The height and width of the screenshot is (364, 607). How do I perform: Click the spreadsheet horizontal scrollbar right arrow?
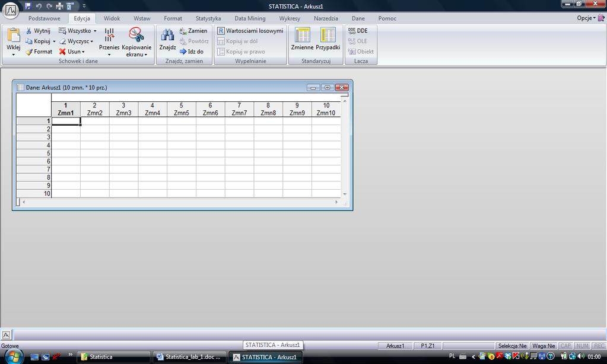click(336, 202)
